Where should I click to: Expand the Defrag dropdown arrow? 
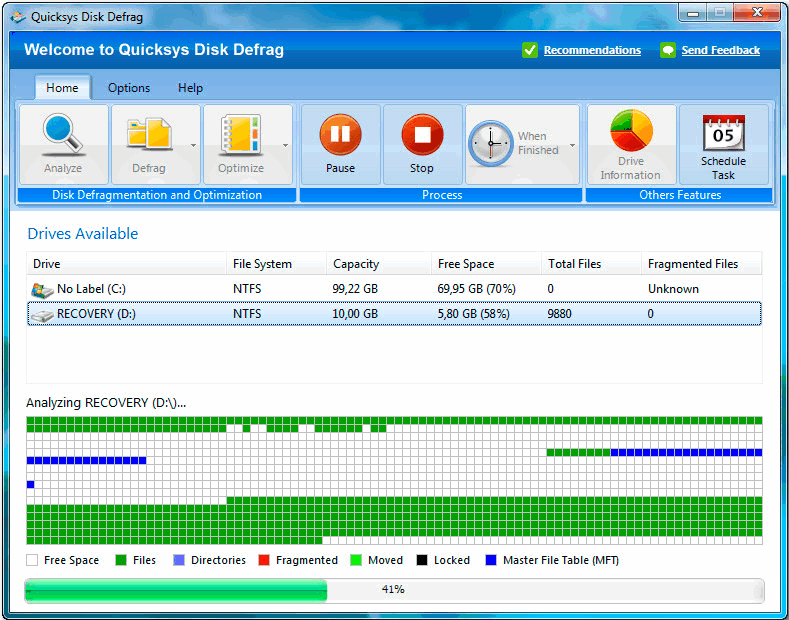click(x=193, y=145)
